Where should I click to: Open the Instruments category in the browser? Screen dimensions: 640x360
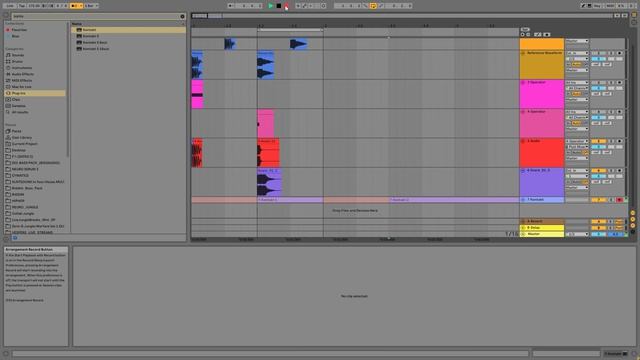coord(22,68)
